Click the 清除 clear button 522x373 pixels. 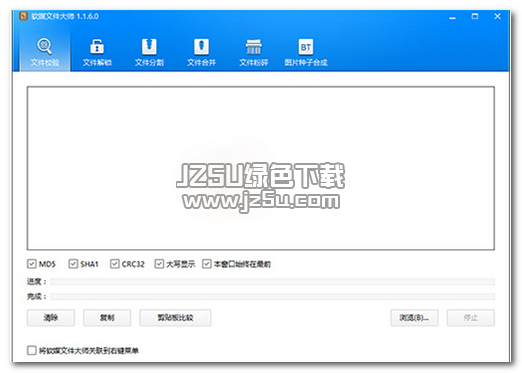(51, 318)
